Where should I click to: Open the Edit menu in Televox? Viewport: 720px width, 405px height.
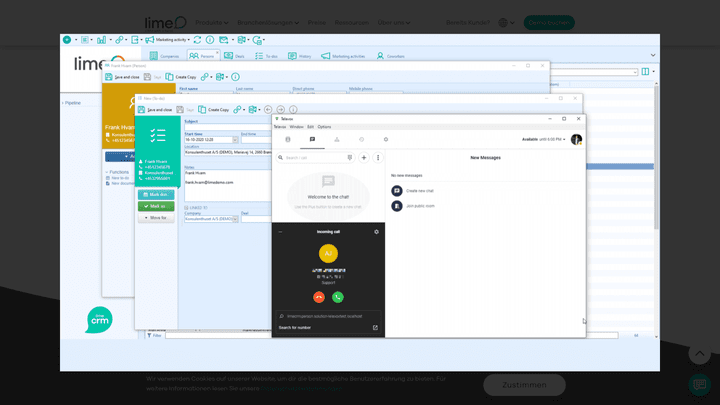point(310,127)
